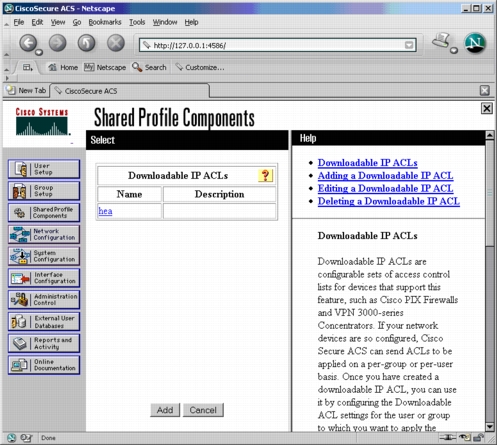Stop loading with the Stop icon
499x447 pixels.
(116, 44)
